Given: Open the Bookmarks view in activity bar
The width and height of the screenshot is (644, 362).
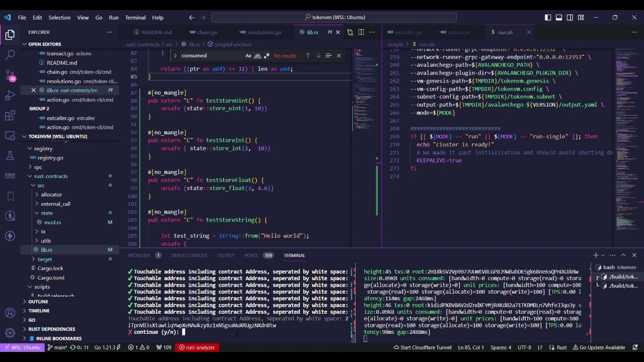Looking at the screenshot, I should (x=10, y=196).
